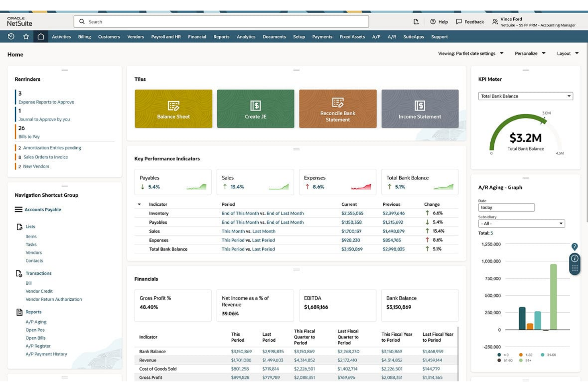Screen dimensions: 588x392
Task: Open the Balance Sheet tile
Action: (x=173, y=109)
